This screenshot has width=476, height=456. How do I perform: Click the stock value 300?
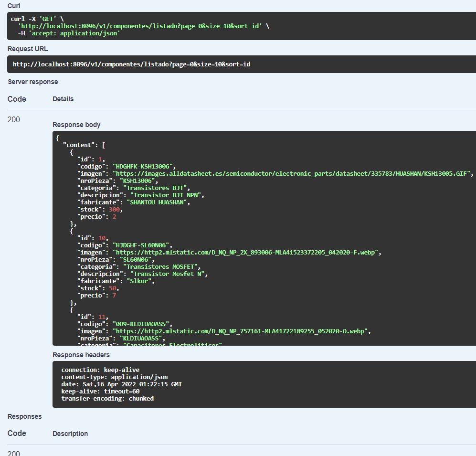pos(114,210)
